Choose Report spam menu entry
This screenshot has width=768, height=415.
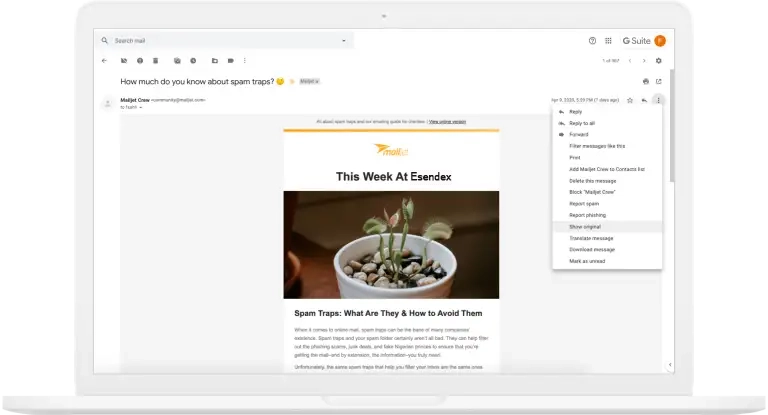(x=607, y=204)
